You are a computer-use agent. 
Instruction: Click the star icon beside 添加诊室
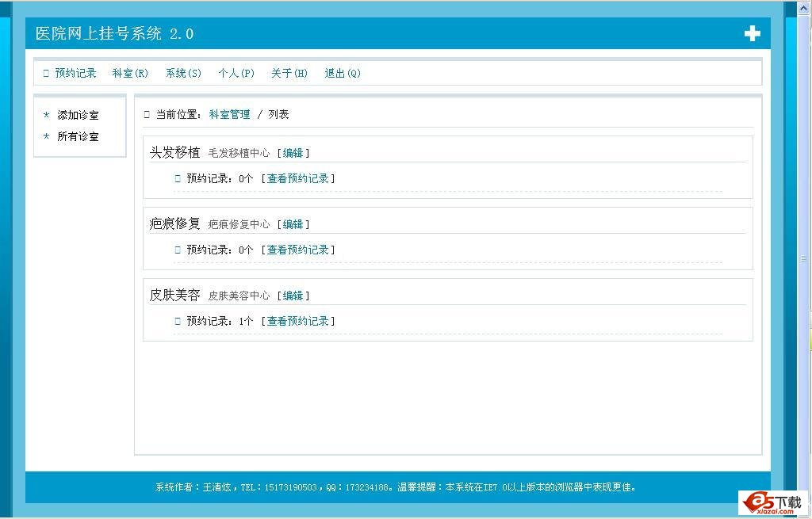click(45, 115)
